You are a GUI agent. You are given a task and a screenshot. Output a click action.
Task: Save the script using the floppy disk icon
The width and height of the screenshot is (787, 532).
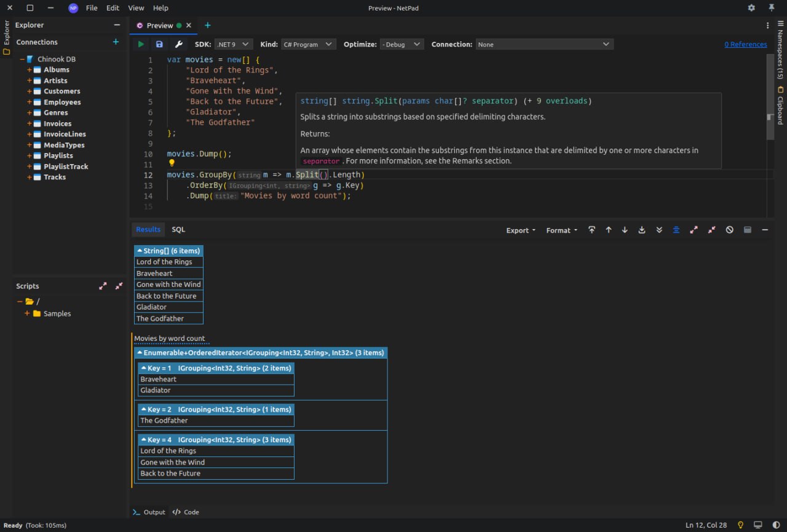point(159,44)
